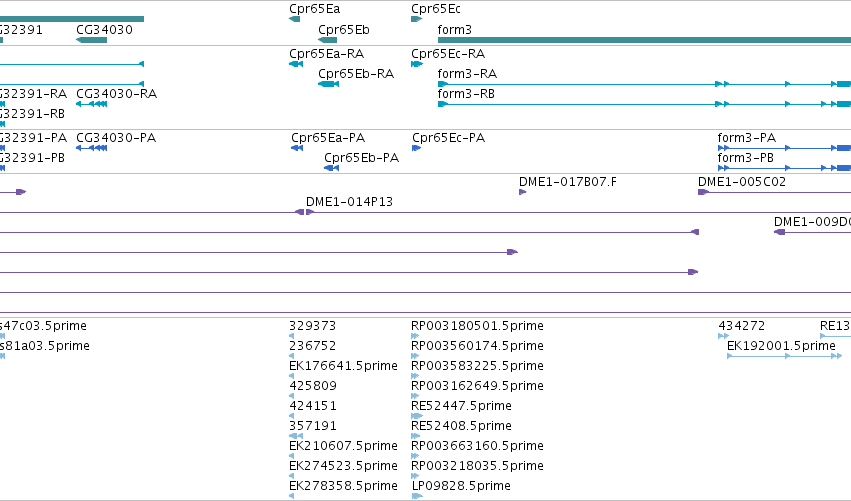Select EST 424151
This screenshot has height=501, width=851.
[x=313, y=406]
